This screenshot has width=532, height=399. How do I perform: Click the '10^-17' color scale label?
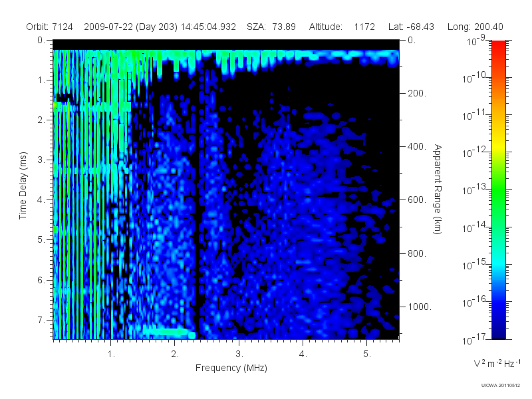474,339
